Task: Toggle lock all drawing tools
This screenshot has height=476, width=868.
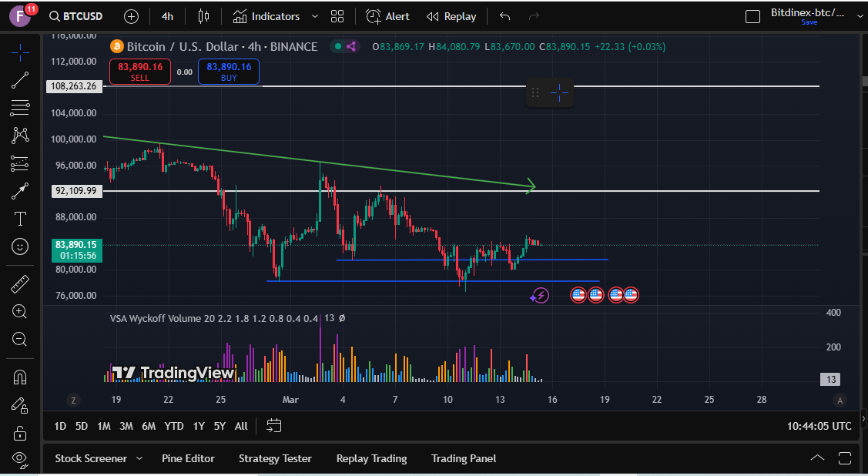Action: [20, 432]
